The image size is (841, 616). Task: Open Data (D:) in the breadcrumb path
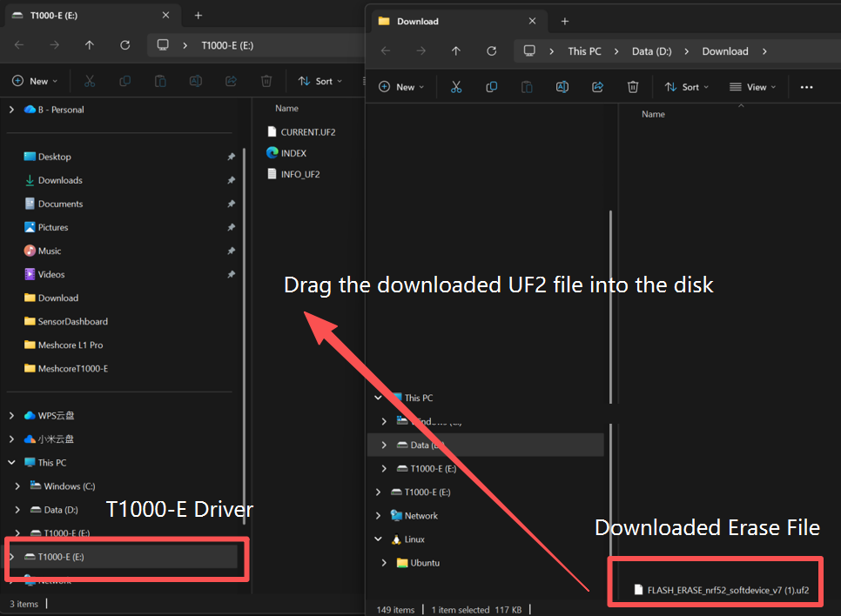[651, 51]
